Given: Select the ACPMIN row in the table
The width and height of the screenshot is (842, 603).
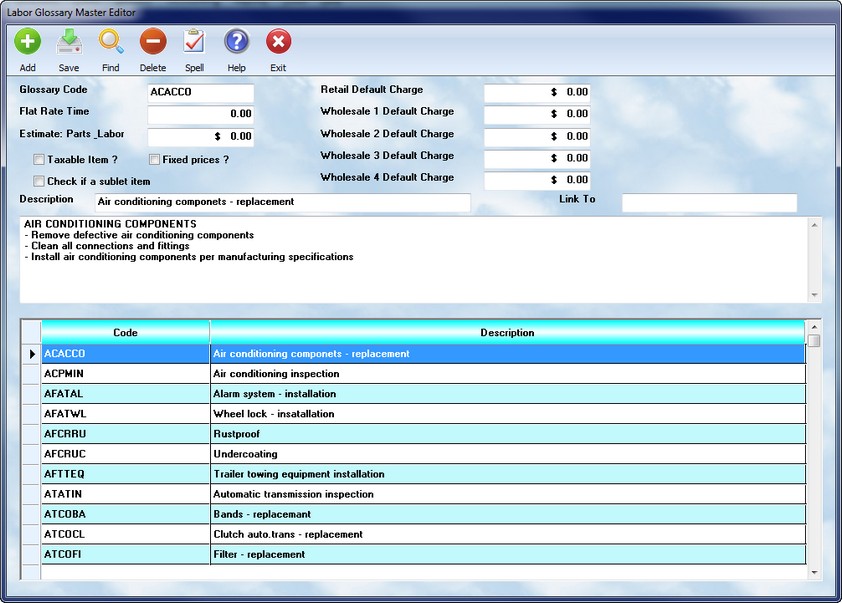Looking at the screenshot, I should pos(125,374).
